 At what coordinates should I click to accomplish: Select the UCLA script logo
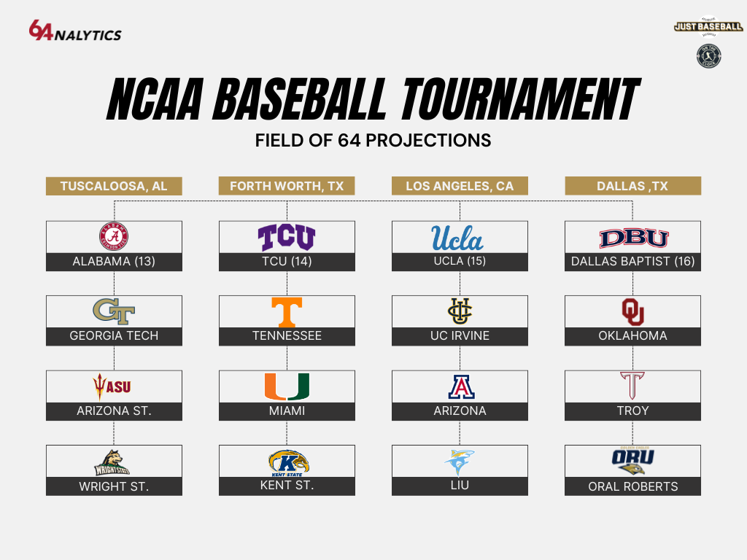coord(457,238)
